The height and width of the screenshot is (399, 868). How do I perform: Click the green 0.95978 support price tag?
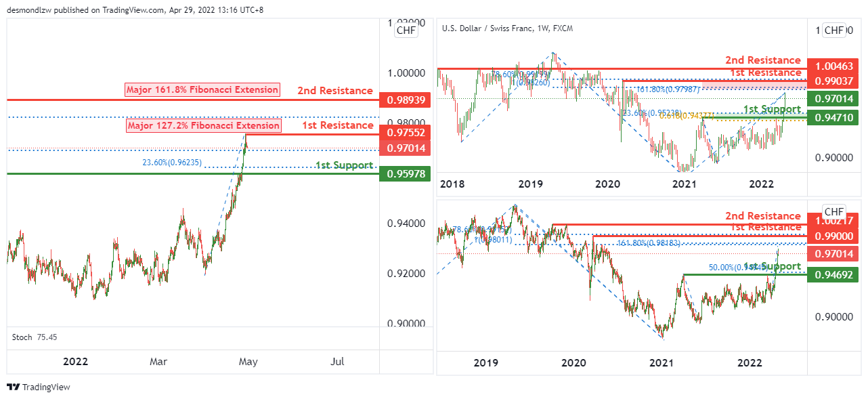pyautogui.click(x=406, y=173)
